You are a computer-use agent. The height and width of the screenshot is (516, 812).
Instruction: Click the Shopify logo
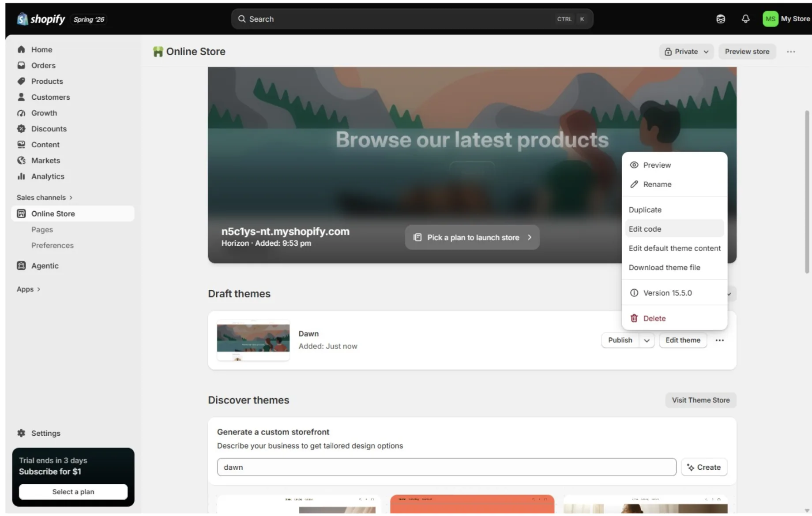click(x=41, y=19)
